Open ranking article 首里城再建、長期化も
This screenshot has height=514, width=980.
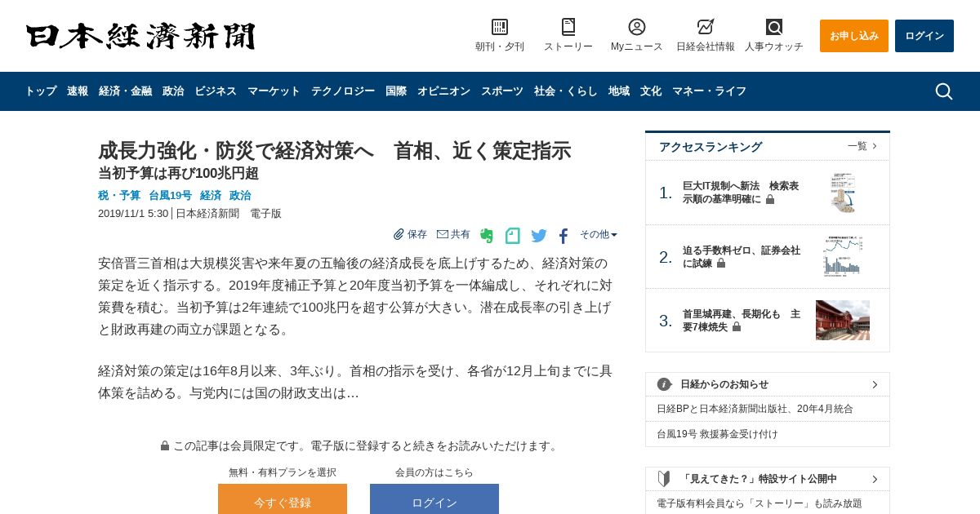coord(742,321)
